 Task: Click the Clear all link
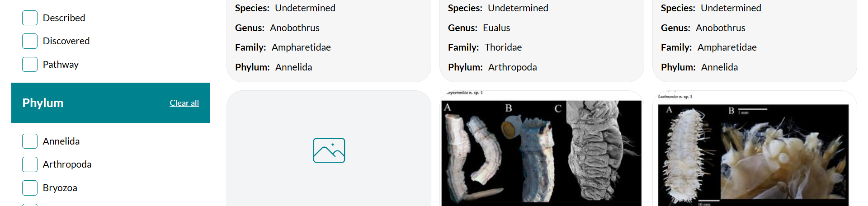click(184, 103)
